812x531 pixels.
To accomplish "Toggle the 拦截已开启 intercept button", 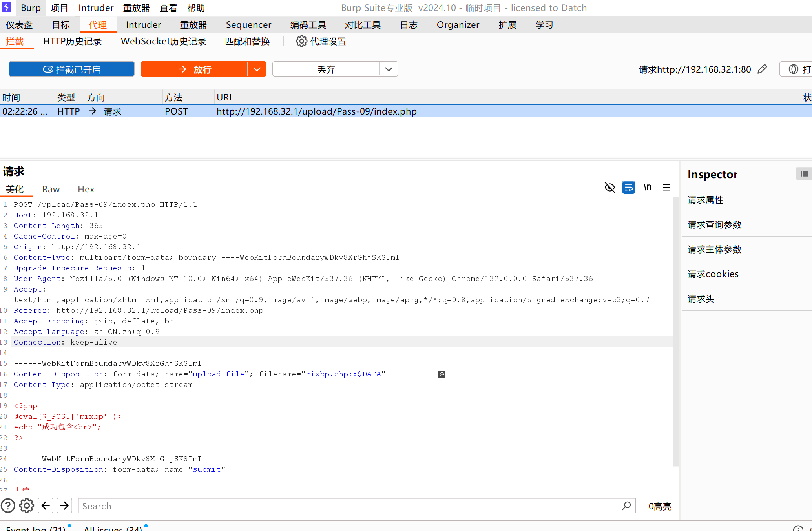I will click(71, 69).
